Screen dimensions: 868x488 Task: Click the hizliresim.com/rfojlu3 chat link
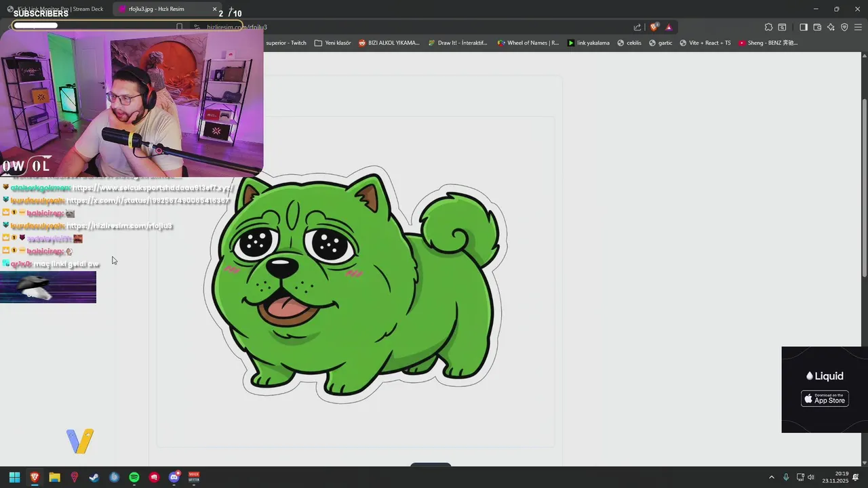[x=120, y=226]
